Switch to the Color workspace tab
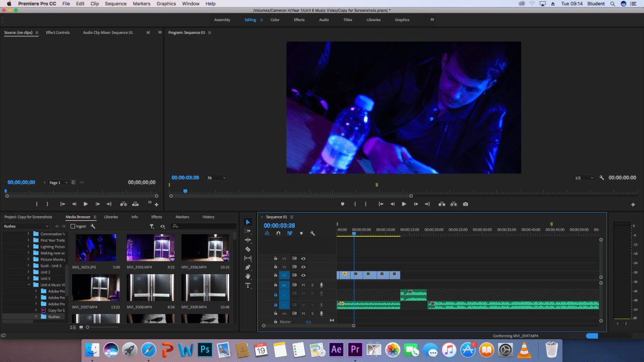Screen dimensions: 644x362 [275, 20]
